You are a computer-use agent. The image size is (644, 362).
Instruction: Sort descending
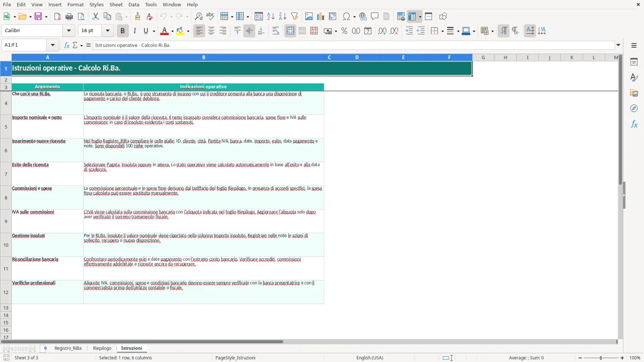pos(283,17)
